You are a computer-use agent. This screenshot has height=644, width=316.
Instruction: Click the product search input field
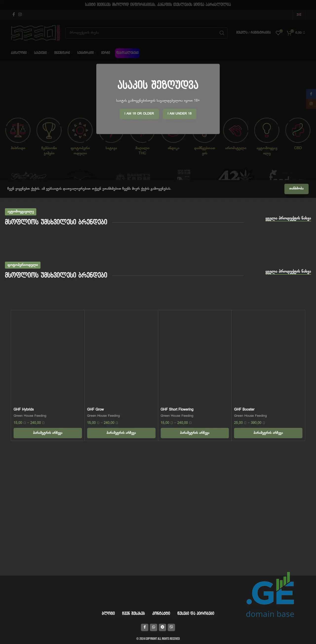pos(142,33)
